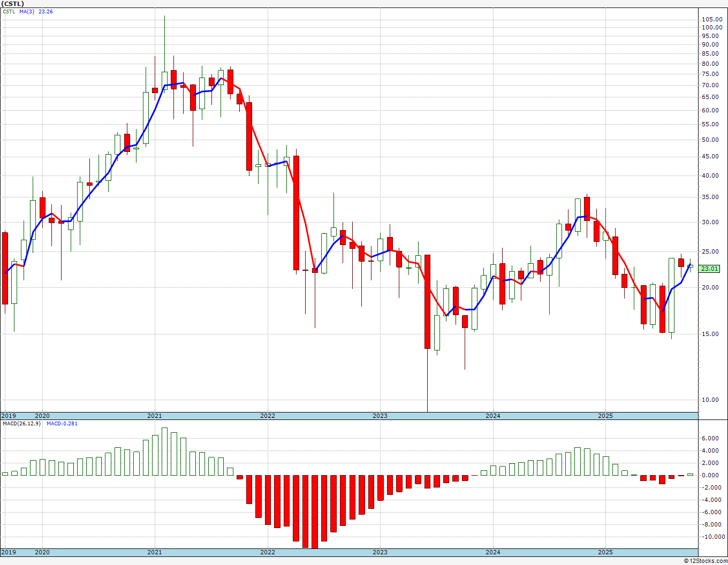Click the 30.00 price axis label
This screenshot has height=565, width=728.
coord(710,223)
